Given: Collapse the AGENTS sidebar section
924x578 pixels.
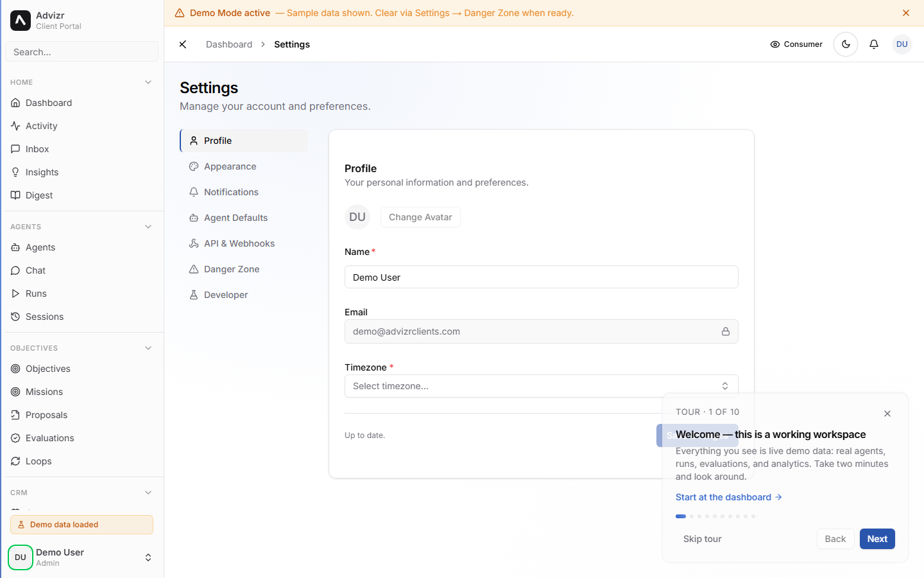Looking at the screenshot, I should [x=148, y=227].
